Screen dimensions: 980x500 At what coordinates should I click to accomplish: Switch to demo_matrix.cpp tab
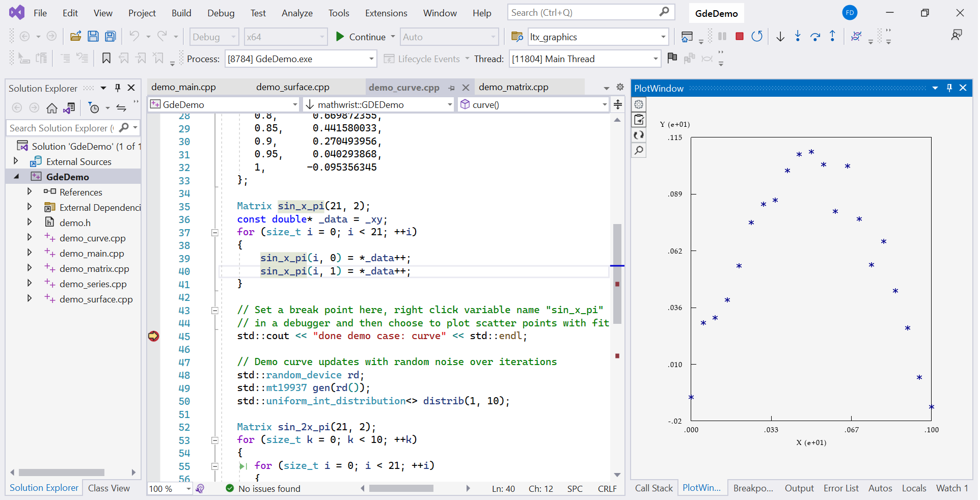pyautogui.click(x=513, y=87)
